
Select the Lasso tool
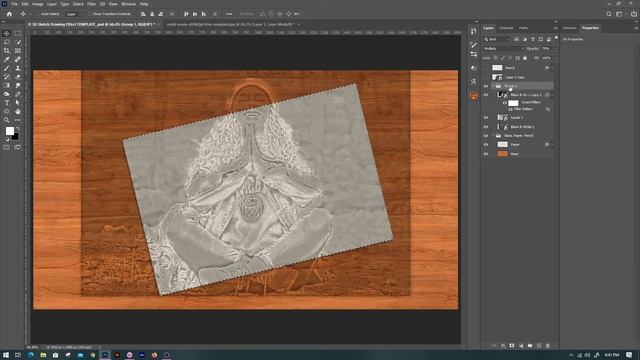7,42
